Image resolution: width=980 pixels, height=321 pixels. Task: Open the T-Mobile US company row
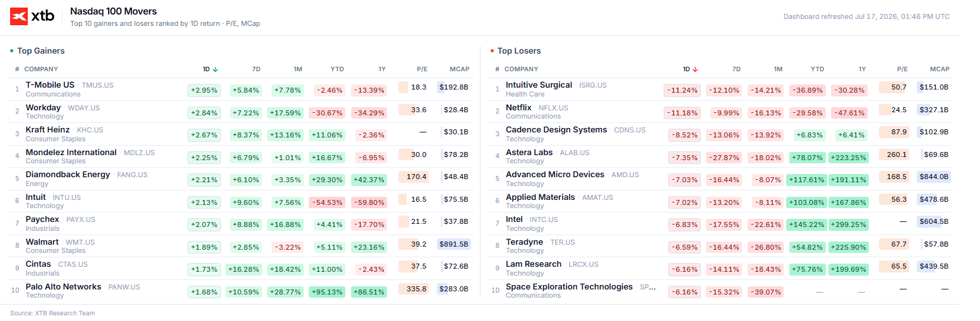240,89
